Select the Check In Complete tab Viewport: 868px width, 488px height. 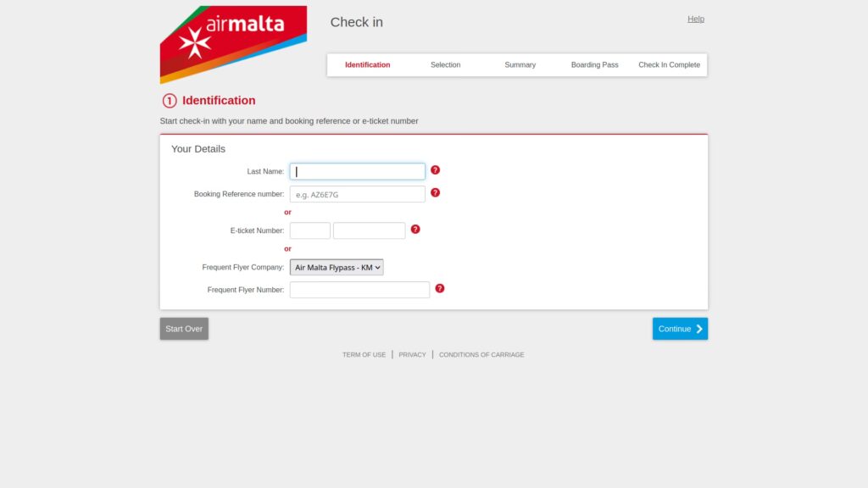click(x=669, y=65)
